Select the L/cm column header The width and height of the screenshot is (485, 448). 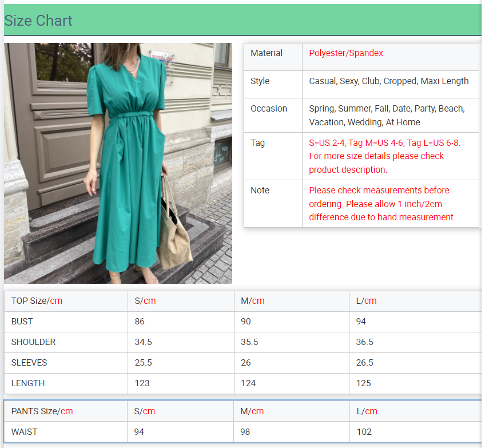(362, 300)
